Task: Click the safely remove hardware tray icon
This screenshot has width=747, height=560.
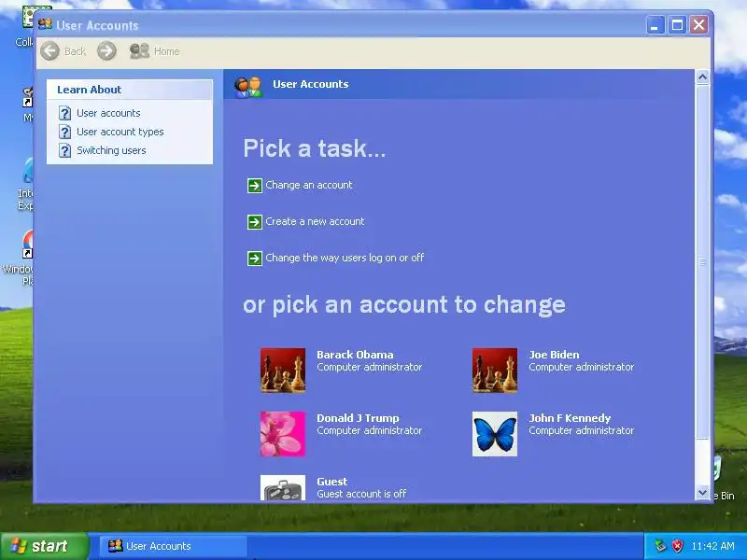Action: [x=660, y=546]
